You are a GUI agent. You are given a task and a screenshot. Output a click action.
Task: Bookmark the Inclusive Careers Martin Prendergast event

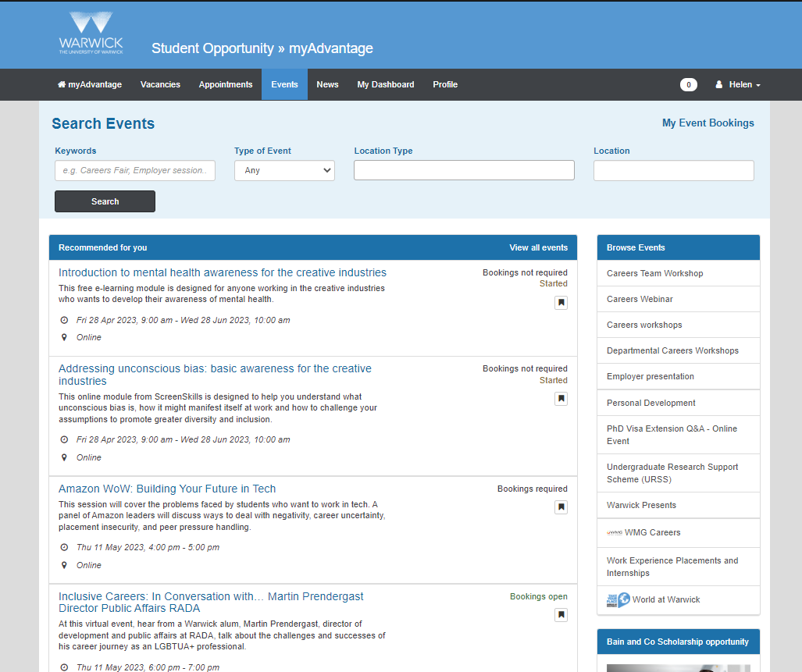(x=561, y=615)
